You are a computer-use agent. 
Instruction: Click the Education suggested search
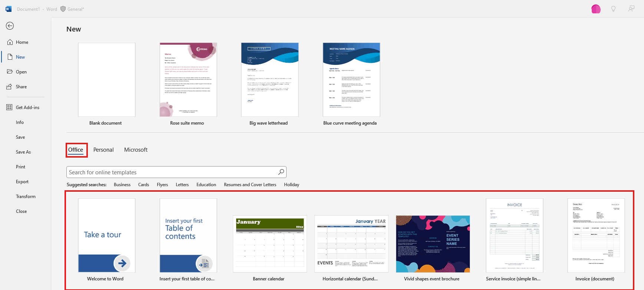coord(206,185)
